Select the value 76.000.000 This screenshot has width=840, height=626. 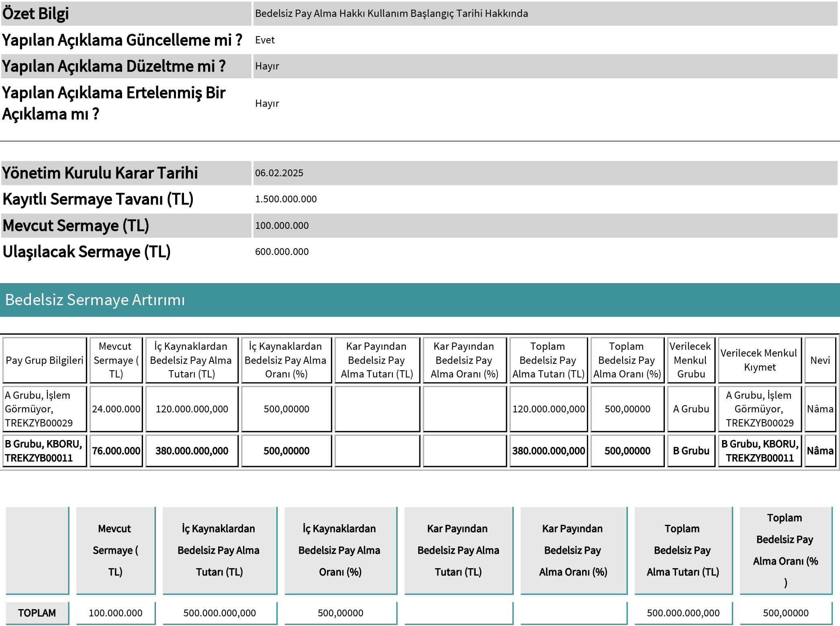click(x=116, y=451)
